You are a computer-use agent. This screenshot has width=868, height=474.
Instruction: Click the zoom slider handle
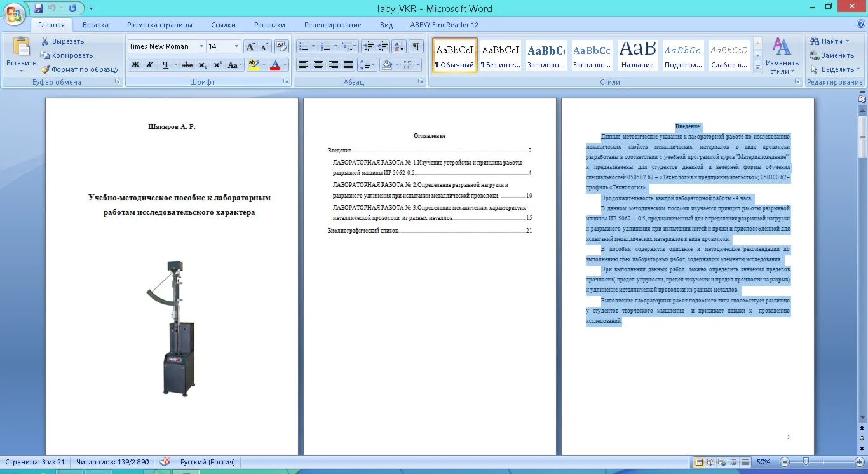(x=806, y=462)
